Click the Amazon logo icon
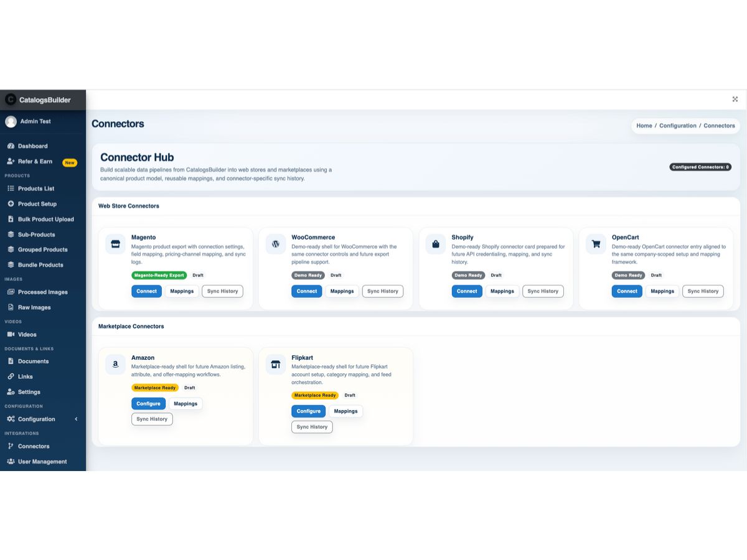The width and height of the screenshot is (747, 560). (x=115, y=365)
